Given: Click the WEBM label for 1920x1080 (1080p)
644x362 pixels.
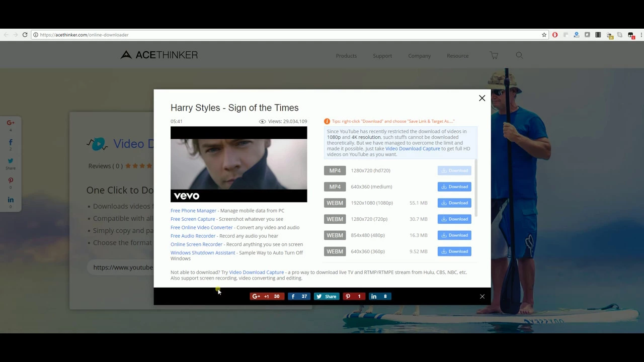Looking at the screenshot, I should point(335,203).
